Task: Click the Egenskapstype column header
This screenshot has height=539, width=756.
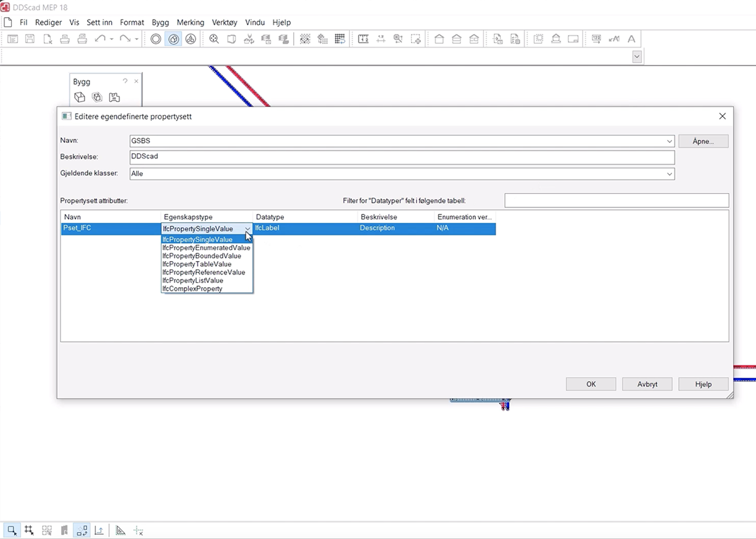Action: pyautogui.click(x=207, y=217)
